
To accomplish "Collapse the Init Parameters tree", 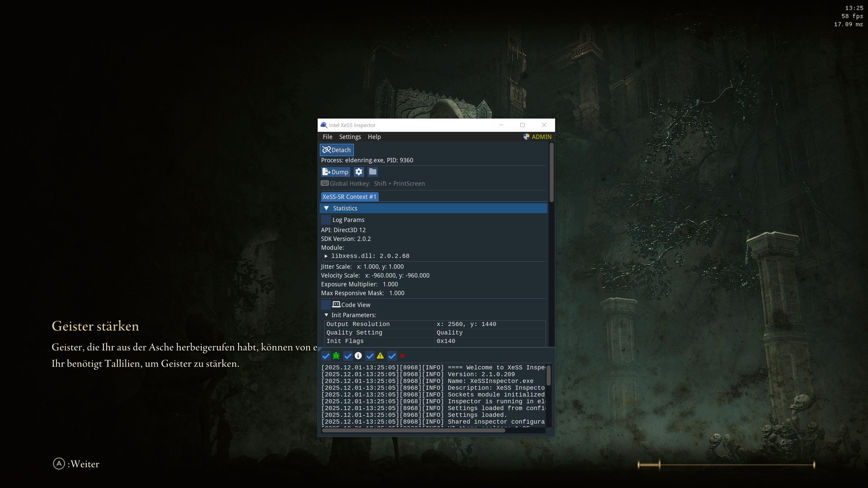I will coord(326,315).
